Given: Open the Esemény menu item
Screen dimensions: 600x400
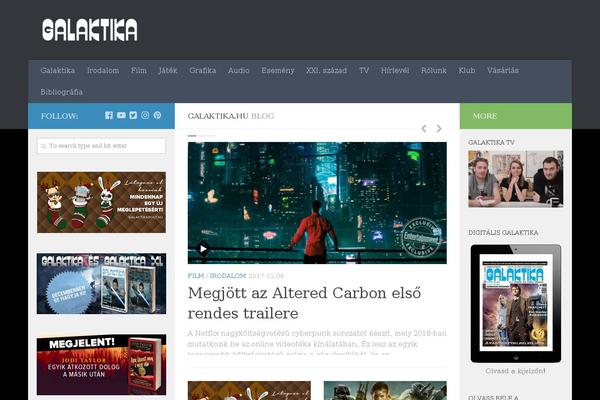Looking at the screenshot, I should pyautogui.click(x=278, y=70).
